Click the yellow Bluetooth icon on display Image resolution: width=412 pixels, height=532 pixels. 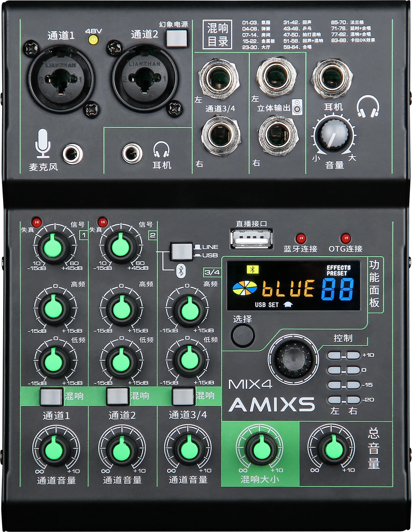click(253, 269)
